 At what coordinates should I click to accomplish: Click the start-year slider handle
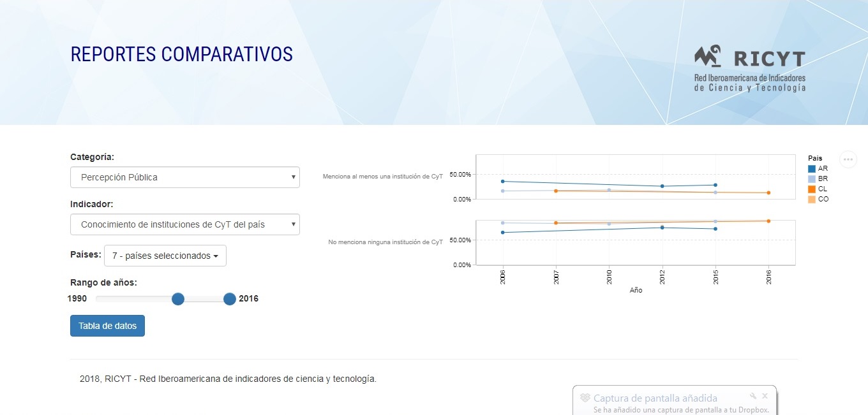tap(178, 299)
